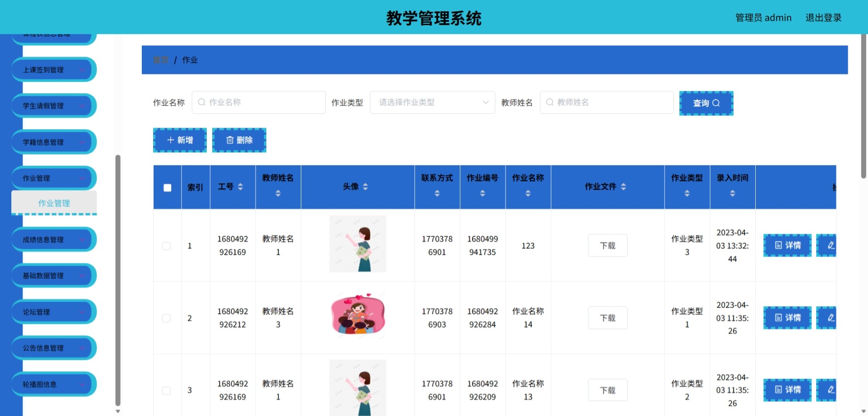Click the 查询 search button
868x416 pixels.
pos(706,103)
